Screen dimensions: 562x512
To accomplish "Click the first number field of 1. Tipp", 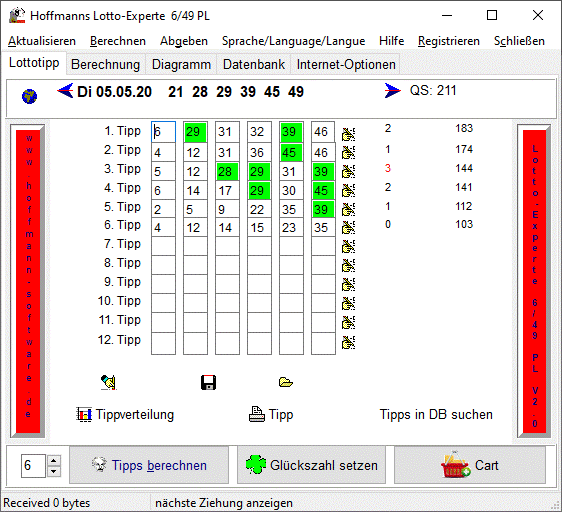I will coord(163,132).
